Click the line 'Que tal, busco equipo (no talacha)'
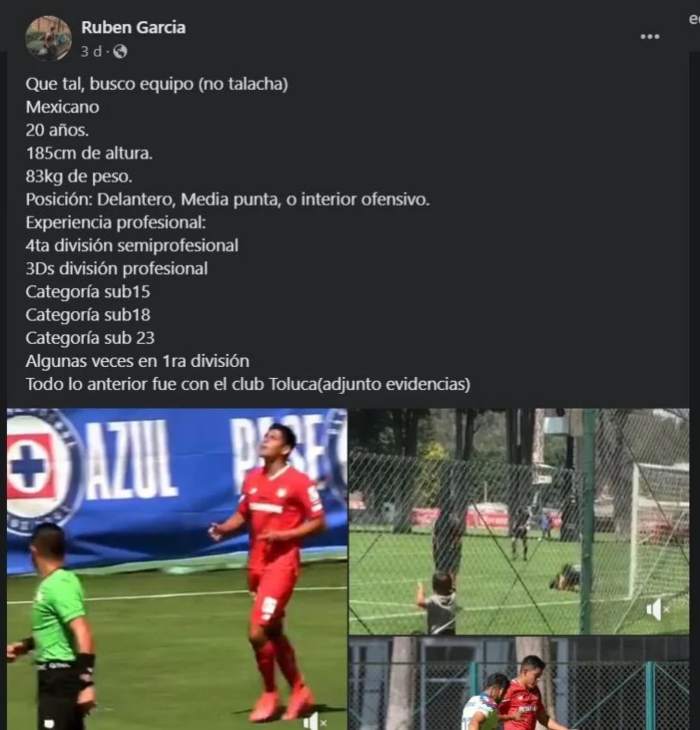 (x=157, y=84)
